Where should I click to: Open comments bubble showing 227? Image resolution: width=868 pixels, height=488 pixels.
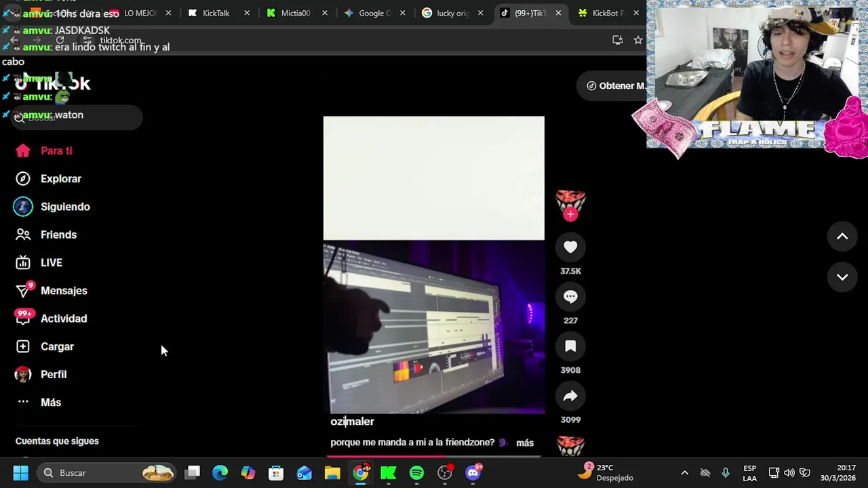570,297
